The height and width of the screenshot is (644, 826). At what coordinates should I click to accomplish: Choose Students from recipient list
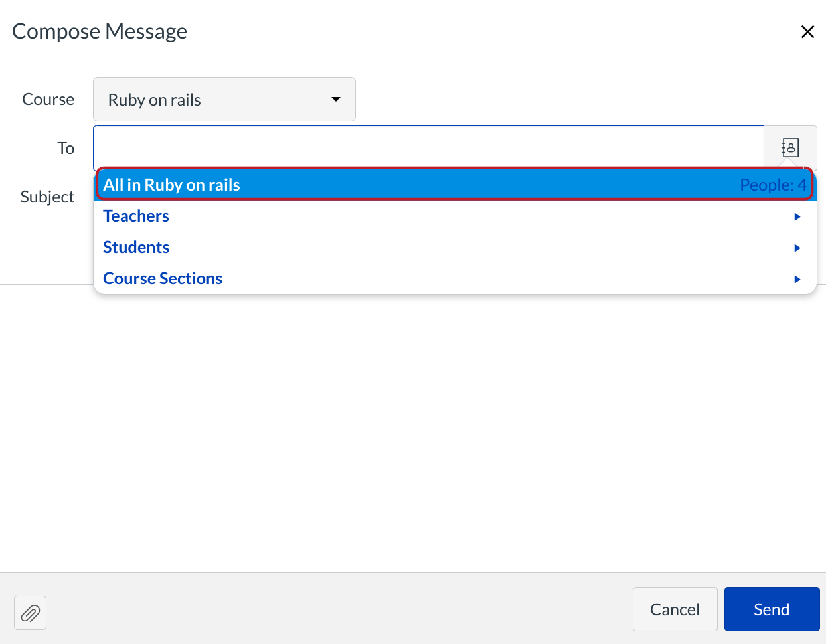[x=136, y=248]
